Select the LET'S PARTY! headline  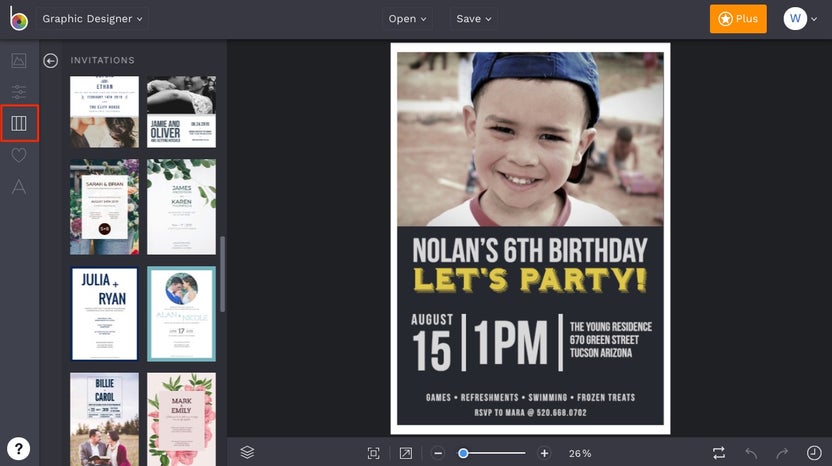(x=530, y=280)
